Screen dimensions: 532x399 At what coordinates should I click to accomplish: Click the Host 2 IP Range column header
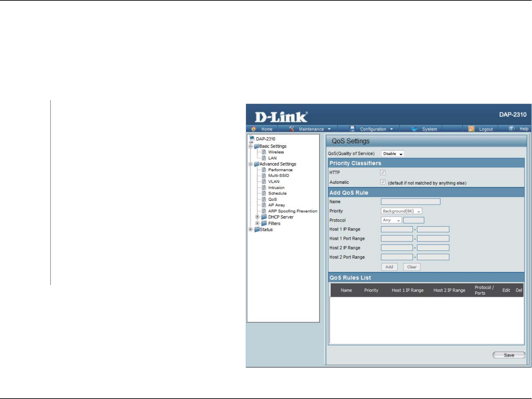[x=449, y=290]
